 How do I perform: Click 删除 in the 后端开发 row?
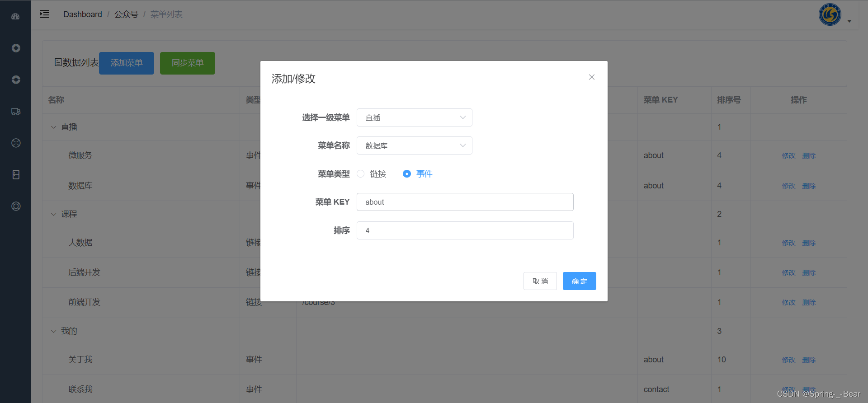(809, 272)
